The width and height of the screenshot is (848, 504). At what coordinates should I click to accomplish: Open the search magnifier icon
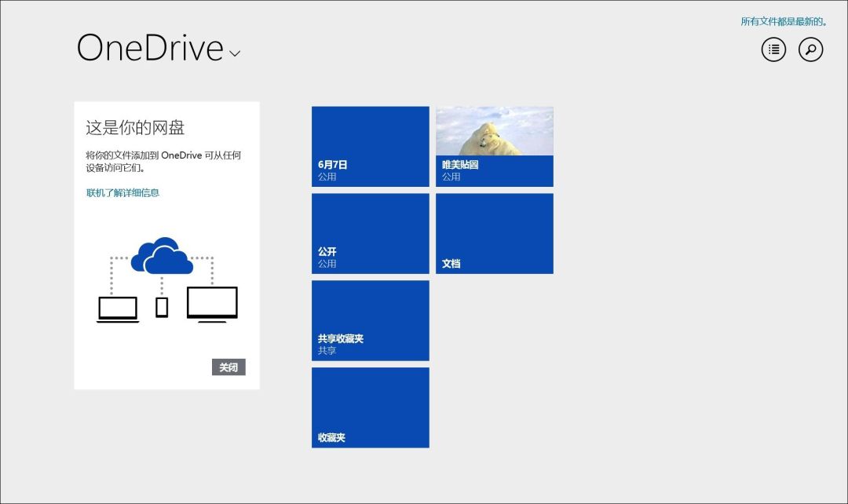click(x=810, y=49)
